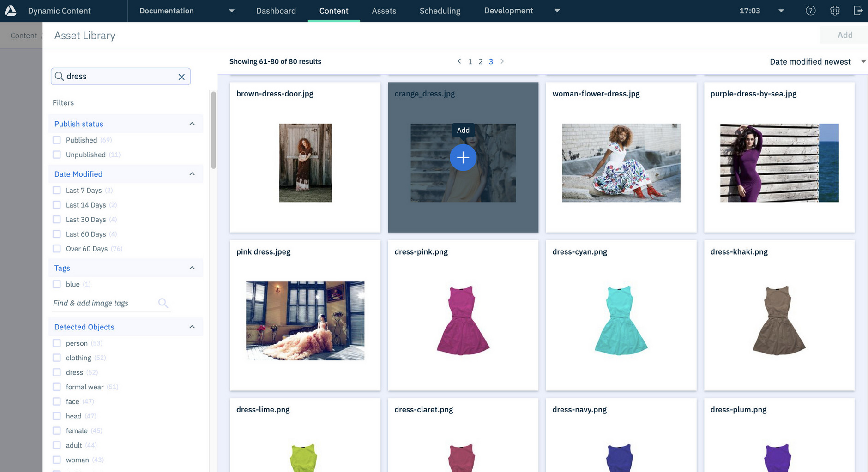Toggle the Published filter checkbox
Screen dimensions: 868x472
click(x=57, y=140)
